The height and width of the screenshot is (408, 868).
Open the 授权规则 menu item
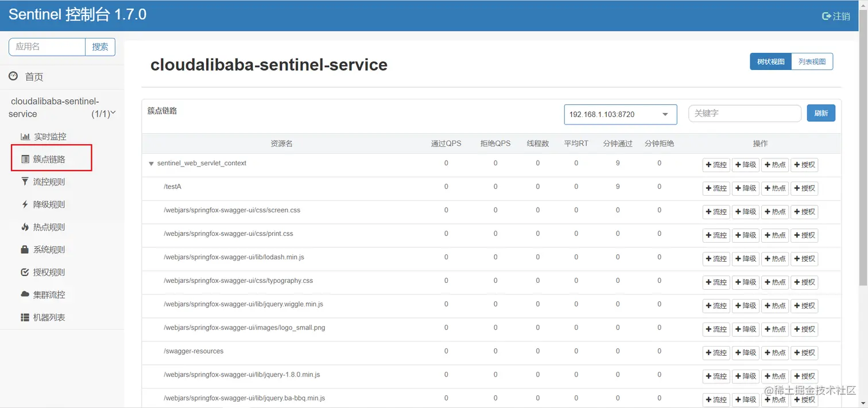tap(49, 272)
